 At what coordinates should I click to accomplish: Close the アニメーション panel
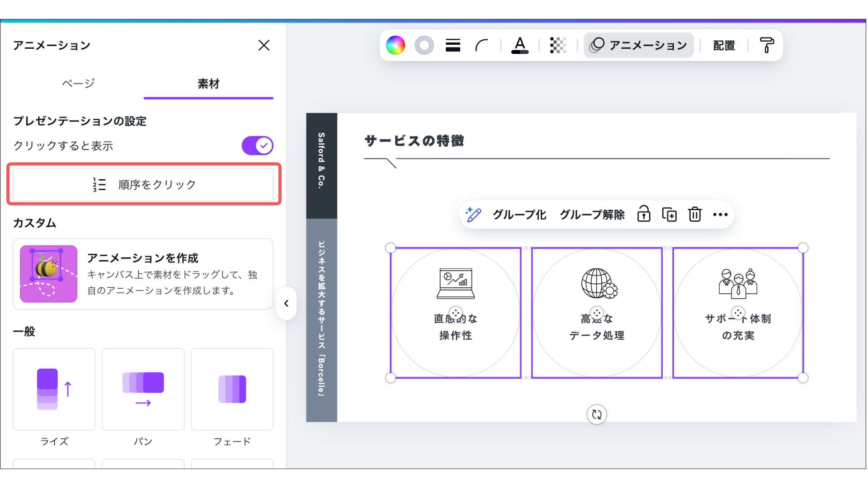pyautogui.click(x=264, y=45)
